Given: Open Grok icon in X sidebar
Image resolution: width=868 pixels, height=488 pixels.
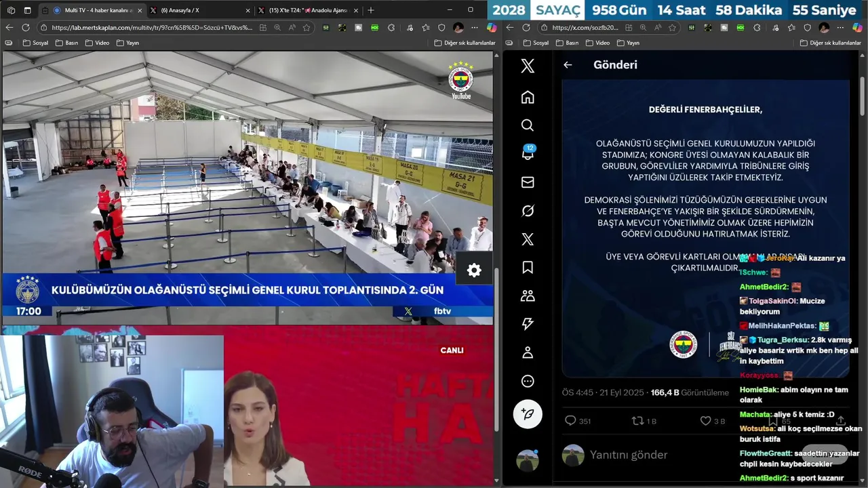Looking at the screenshot, I should 528,211.
